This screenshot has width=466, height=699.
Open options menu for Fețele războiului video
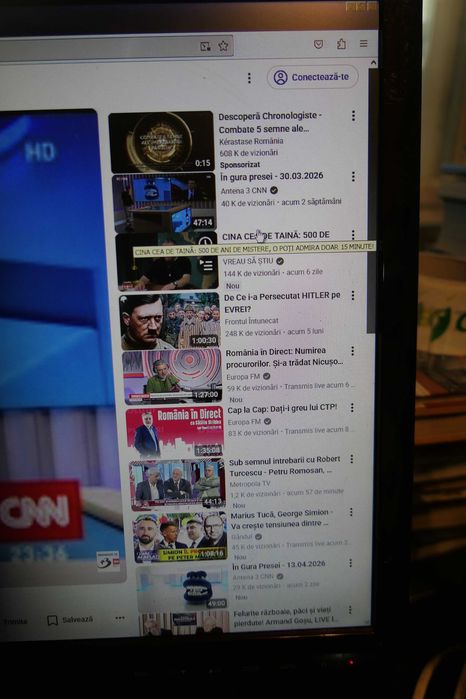[x=350, y=610]
